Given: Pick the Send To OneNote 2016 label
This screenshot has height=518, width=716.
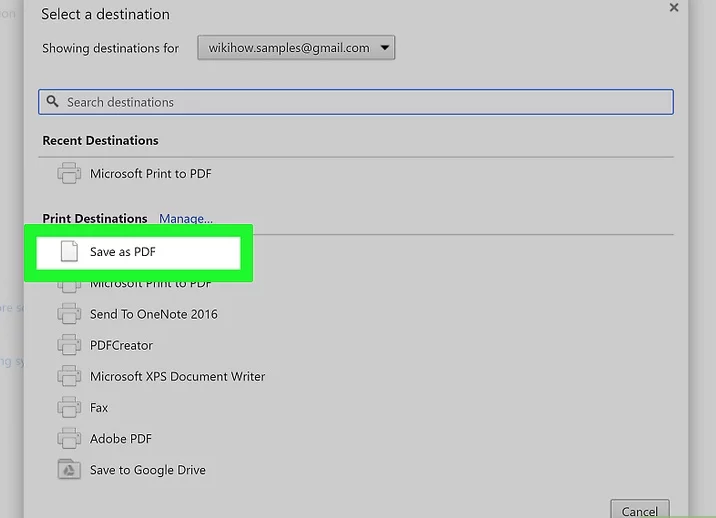Looking at the screenshot, I should (x=153, y=314).
